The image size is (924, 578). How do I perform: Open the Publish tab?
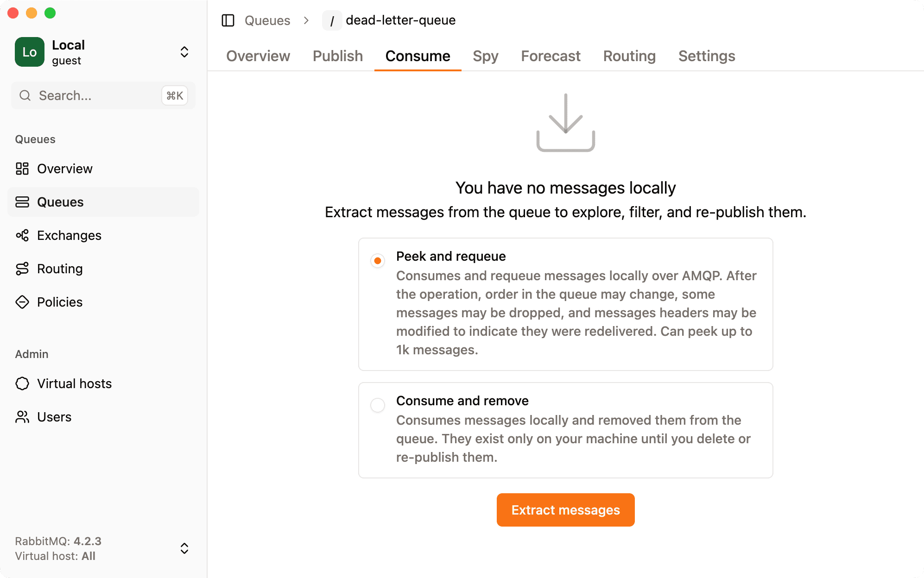tap(337, 56)
